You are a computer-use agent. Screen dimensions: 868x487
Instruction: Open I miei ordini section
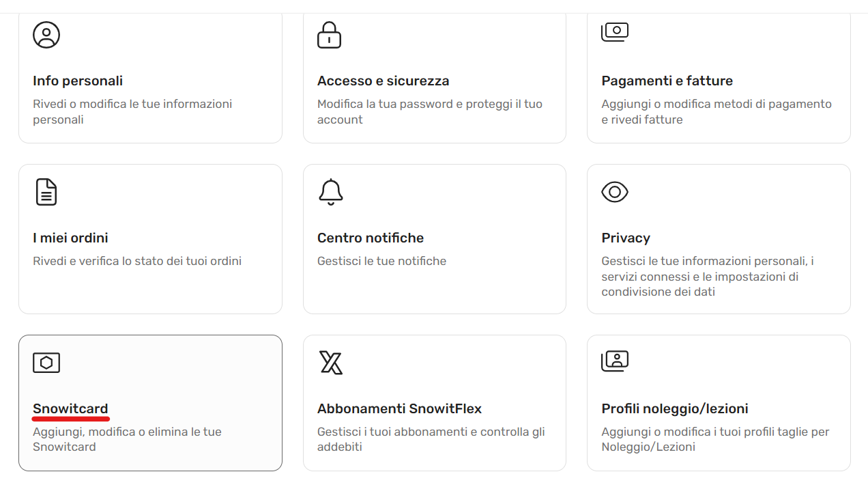pyautogui.click(x=70, y=238)
